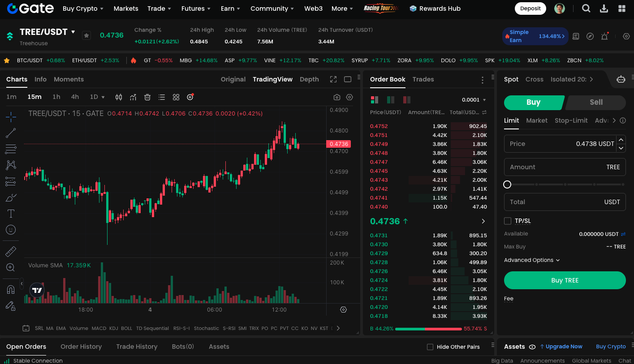Open order book more options menu
This screenshot has width=634, height=364.
[483, 80]
